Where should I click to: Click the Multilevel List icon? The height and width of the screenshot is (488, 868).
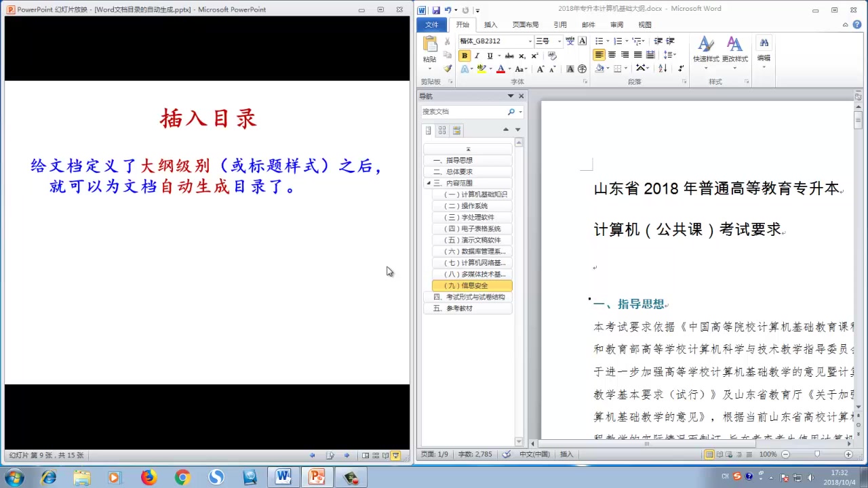[637, 41]
